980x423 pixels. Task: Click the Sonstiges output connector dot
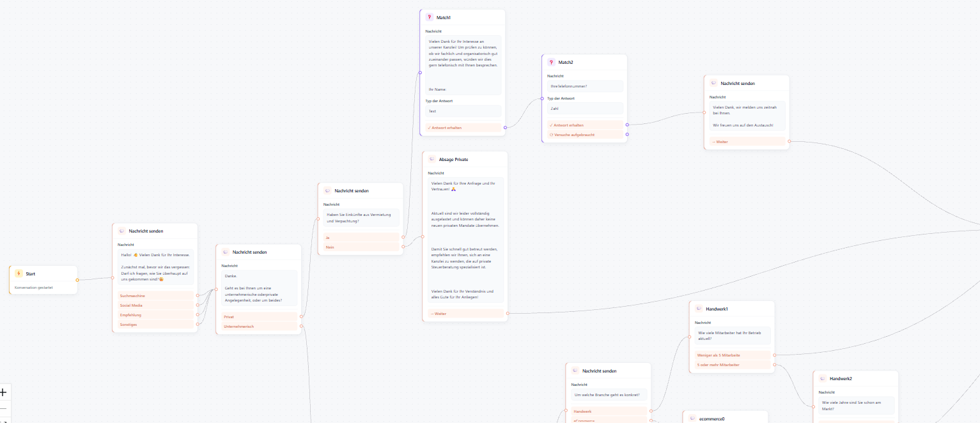[198, 325]
